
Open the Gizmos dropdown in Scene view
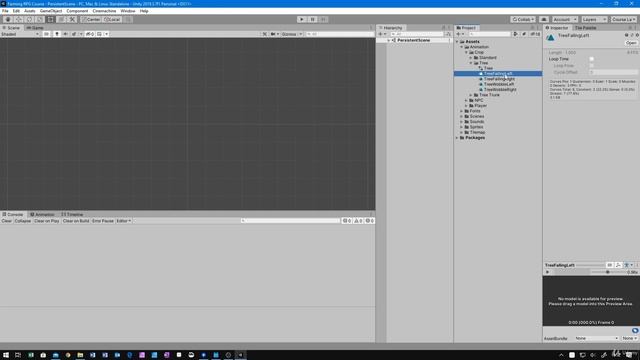tap(291, 34)
